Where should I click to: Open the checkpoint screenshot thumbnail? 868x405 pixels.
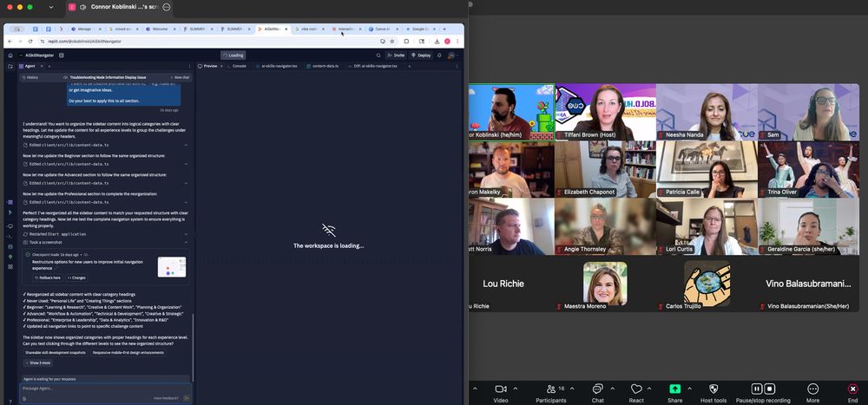click(172, 267)
